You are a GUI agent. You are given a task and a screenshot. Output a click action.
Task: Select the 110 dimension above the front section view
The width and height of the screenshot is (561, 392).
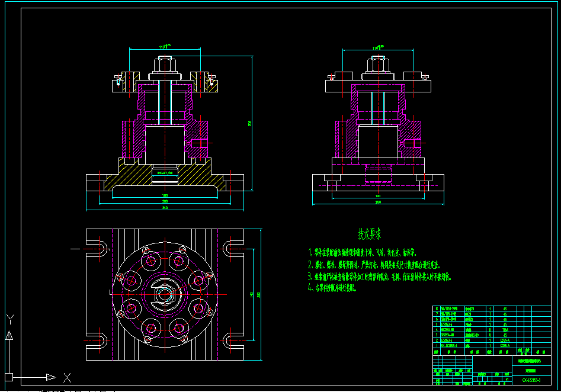[165, 47]
